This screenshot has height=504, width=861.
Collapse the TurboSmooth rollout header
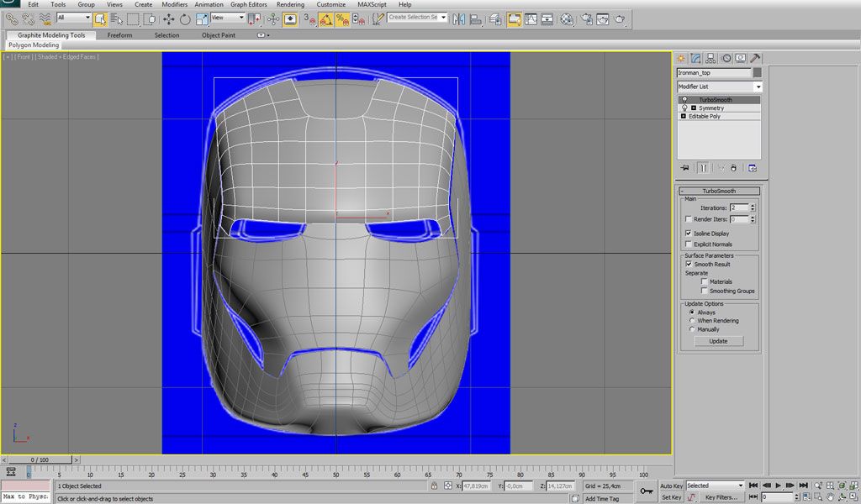[x=720, y=191]
